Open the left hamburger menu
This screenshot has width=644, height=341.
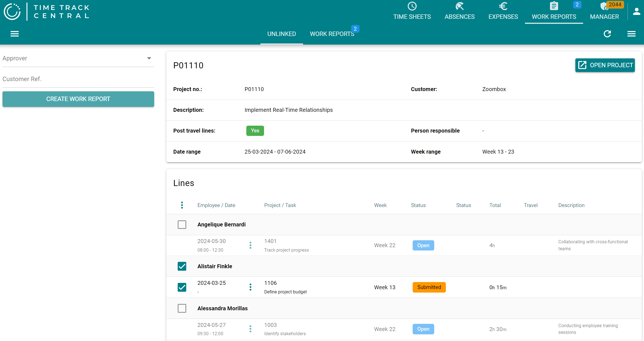[x=15, y=34]
